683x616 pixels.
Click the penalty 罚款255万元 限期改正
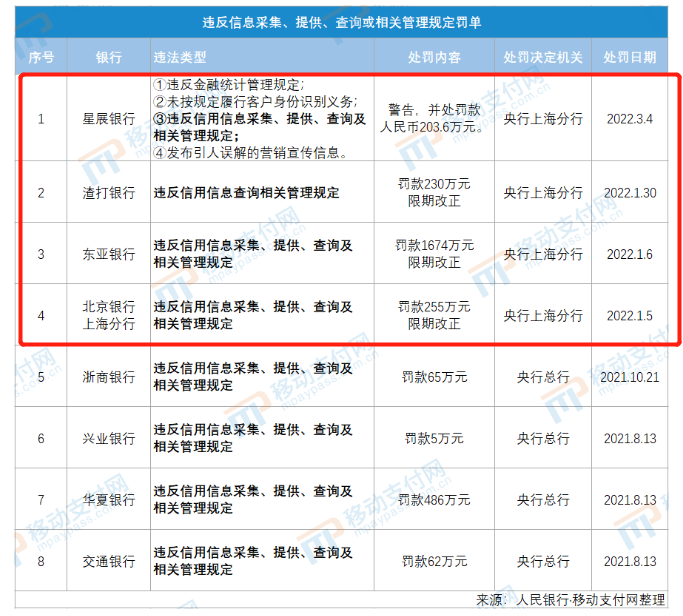[x=434, y=315]
